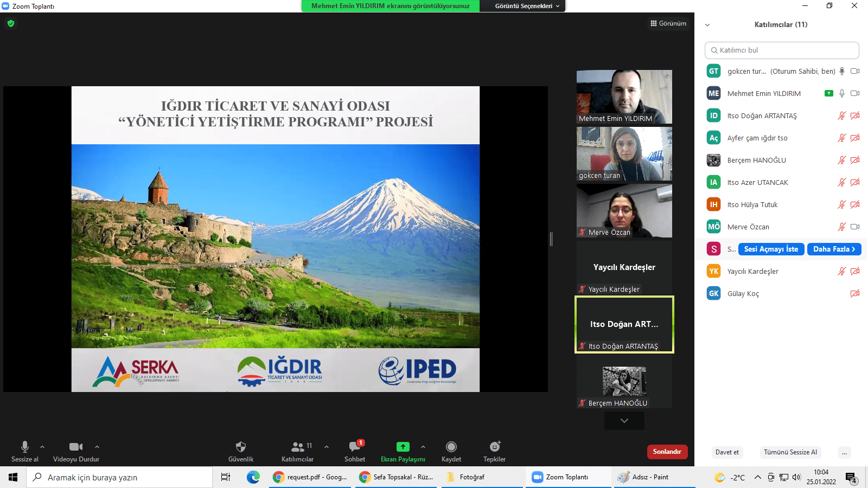868x488 pixels.
Task: Open the Görünüm view menu
Action: coord(668,23)
